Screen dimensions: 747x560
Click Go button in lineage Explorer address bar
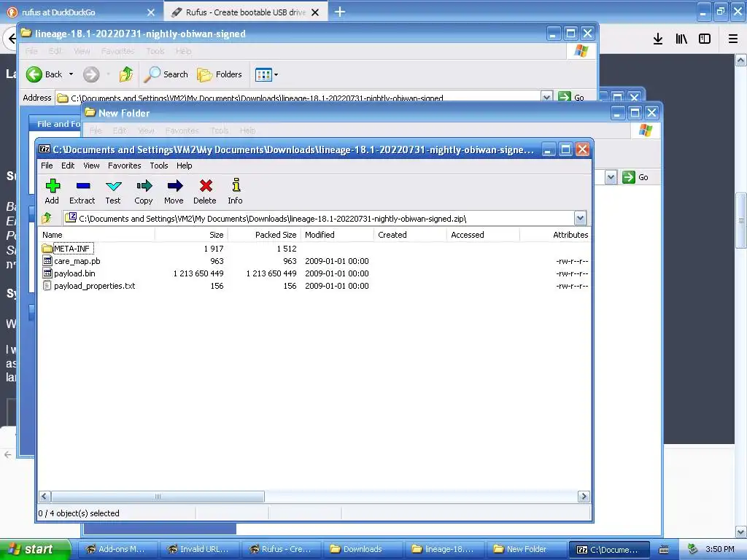pyautogui.click(x=571, y=97)
